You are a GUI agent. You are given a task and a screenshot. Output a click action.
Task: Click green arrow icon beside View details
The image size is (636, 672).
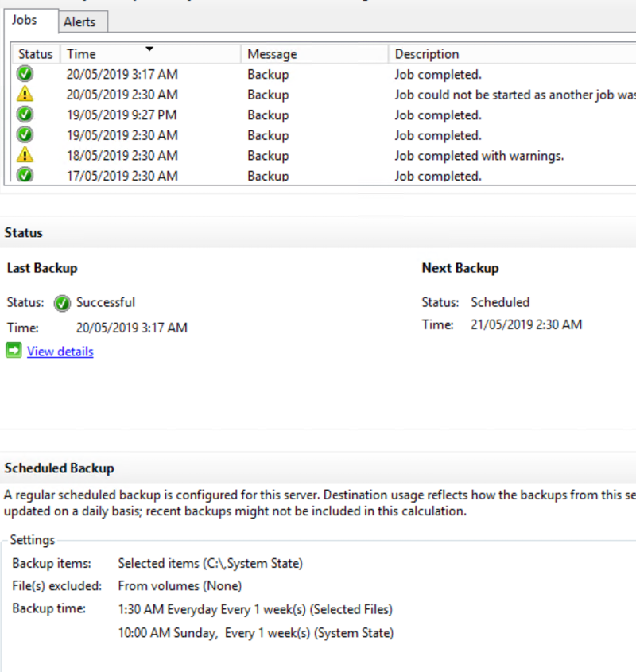14,351
